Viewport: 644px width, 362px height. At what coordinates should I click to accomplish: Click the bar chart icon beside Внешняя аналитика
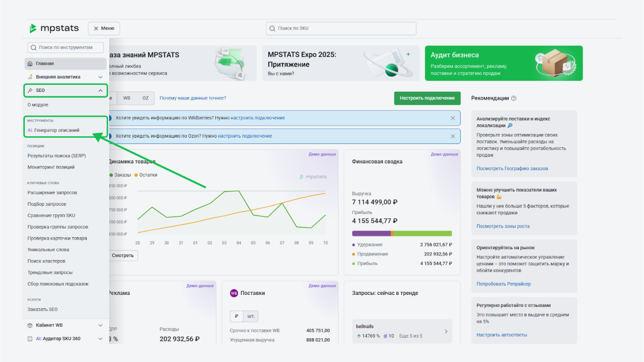tap(30, 77)
